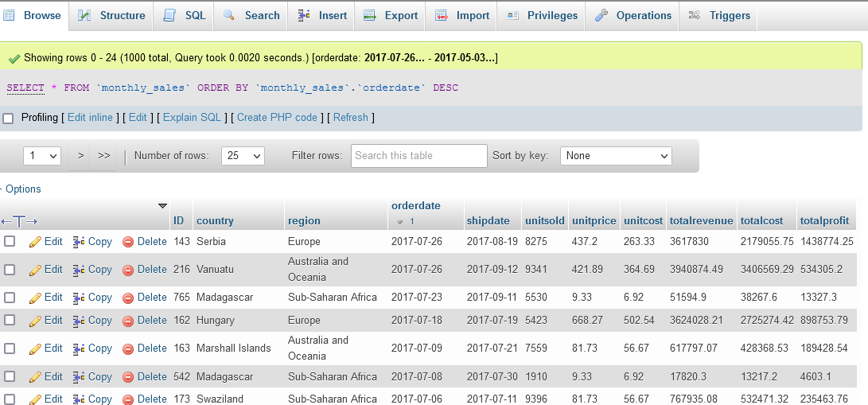
Task: Click the red Delete icon for Hungary row
Action: pyautogui.click(x=128, y=321)
